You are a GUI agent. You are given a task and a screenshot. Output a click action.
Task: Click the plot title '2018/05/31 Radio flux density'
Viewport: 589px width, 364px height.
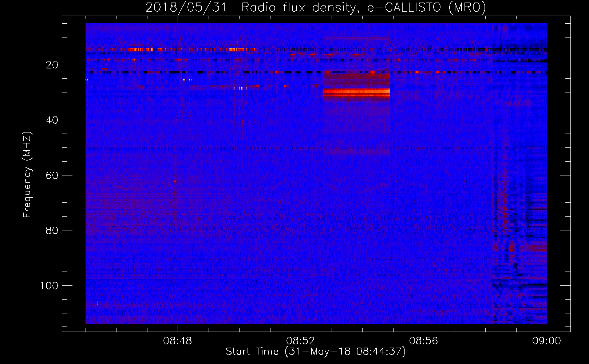click(316, 7)
